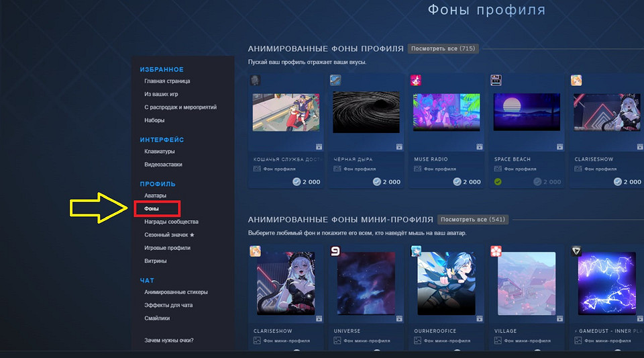Open the Clariseshow mini-profile background thumbnail
The height and width of the screenshot is (358, 644).
[x=286, y=283]
